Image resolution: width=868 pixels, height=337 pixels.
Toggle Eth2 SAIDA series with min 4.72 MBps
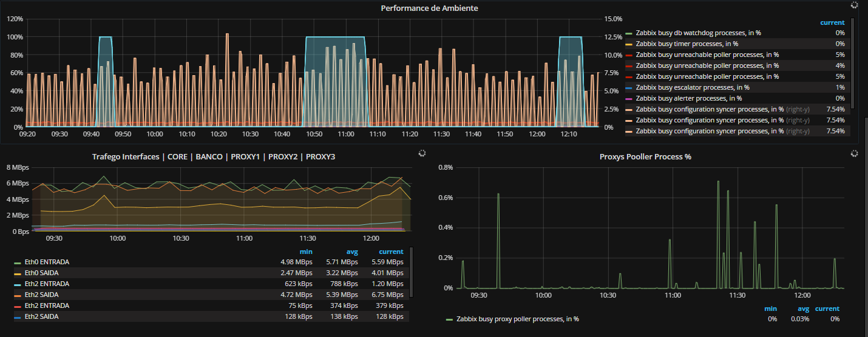42,295
